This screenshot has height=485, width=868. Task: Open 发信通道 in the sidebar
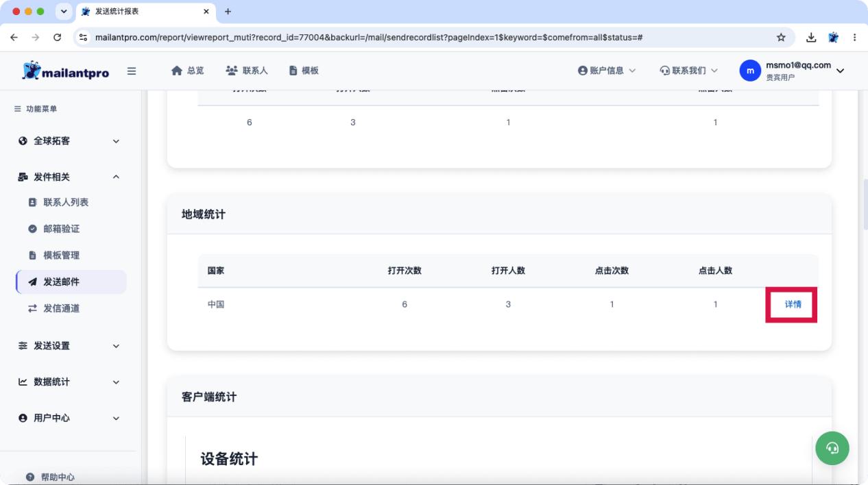coord(62,308)
